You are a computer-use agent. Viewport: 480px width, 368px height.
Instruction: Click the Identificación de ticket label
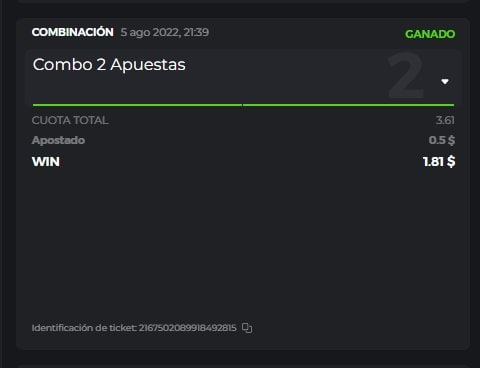[x=84, y=328]
